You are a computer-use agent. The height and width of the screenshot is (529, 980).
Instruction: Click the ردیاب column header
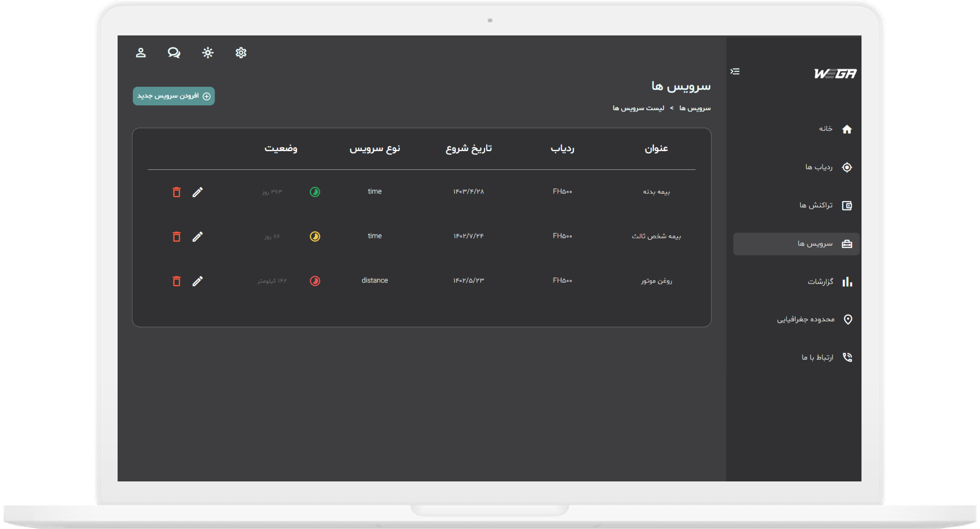(x=562, y=148)
